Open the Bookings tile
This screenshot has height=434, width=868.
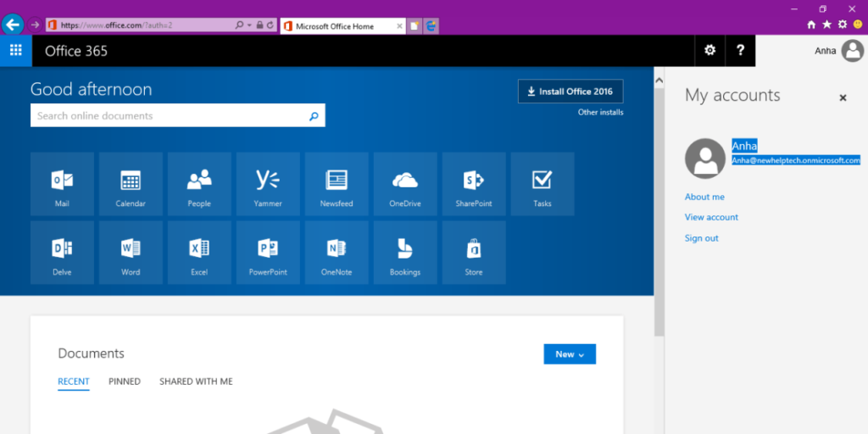[405, 253]
